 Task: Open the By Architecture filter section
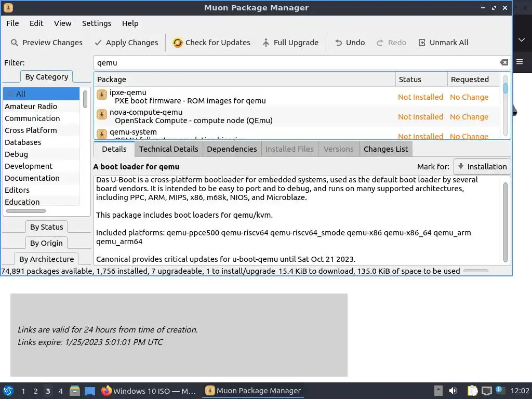(46, 259)
